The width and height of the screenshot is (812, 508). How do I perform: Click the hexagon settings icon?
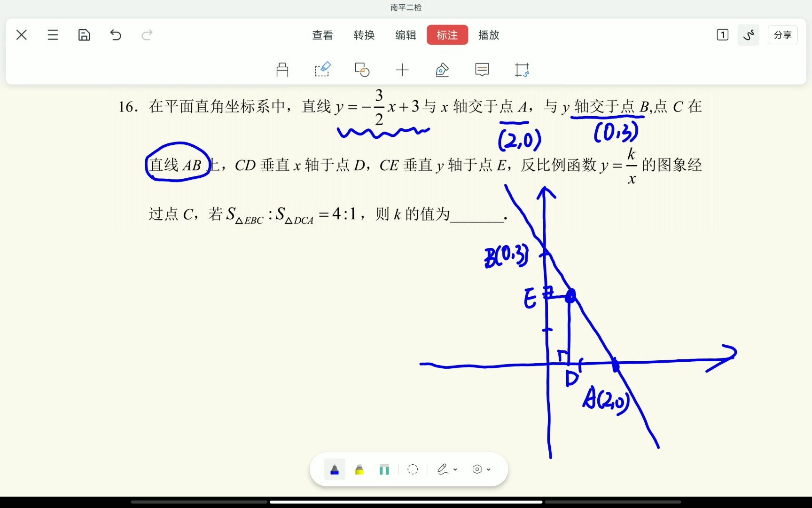(x=477, y=469)
